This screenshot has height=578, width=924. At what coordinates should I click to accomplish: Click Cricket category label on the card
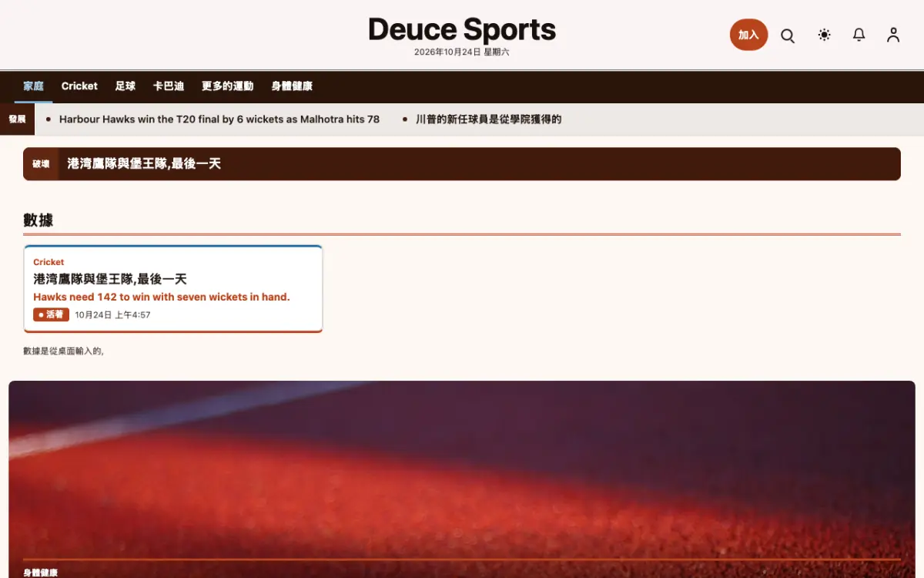(x=49, y=262)
